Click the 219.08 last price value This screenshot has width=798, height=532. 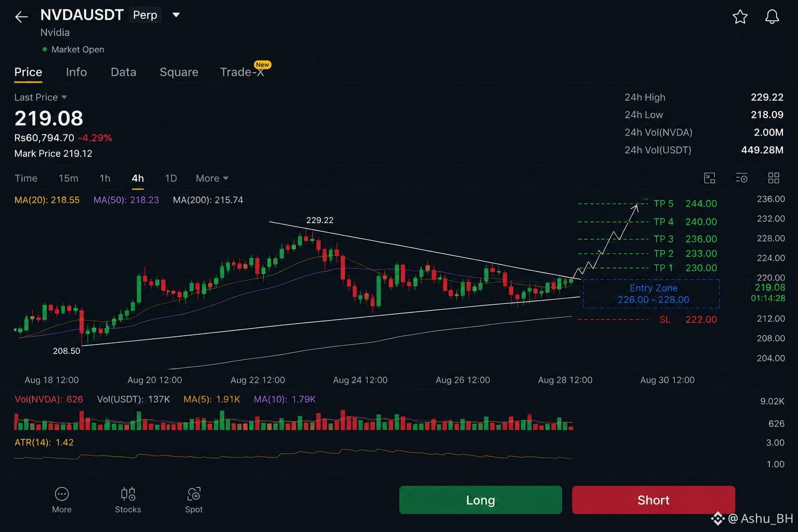click(49, 118)
